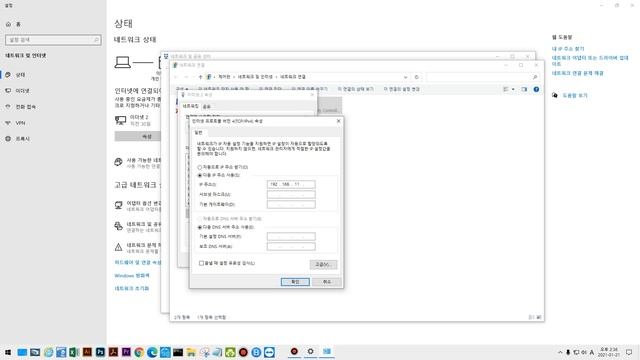Open File Explorer from the taskbar
The height and width of the screenshot is (360, 640).
point(191,352)
